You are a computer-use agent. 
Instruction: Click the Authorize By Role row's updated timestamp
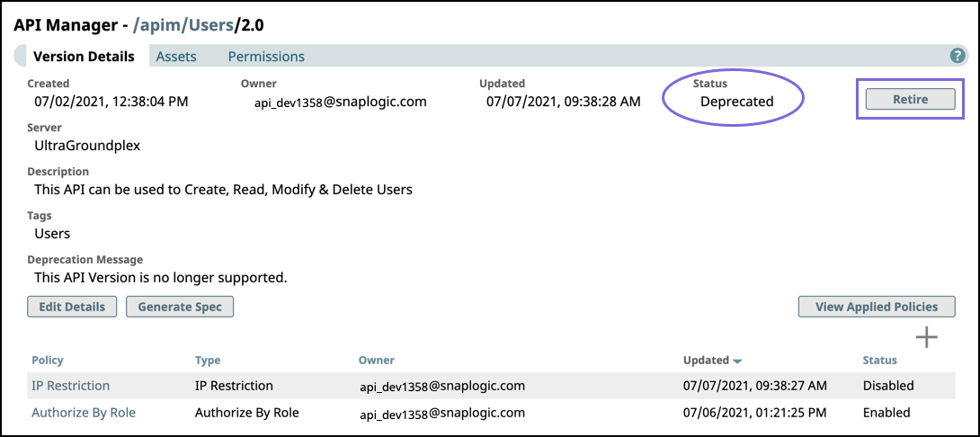tap(754, 413)
